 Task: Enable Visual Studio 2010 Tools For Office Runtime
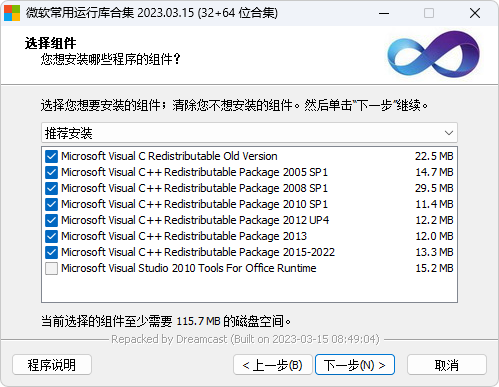(51, 268)
